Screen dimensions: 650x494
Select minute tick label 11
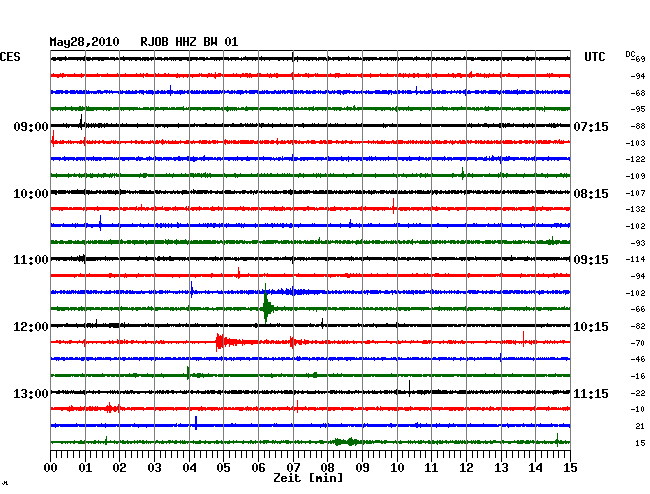(x=431, y=468)
